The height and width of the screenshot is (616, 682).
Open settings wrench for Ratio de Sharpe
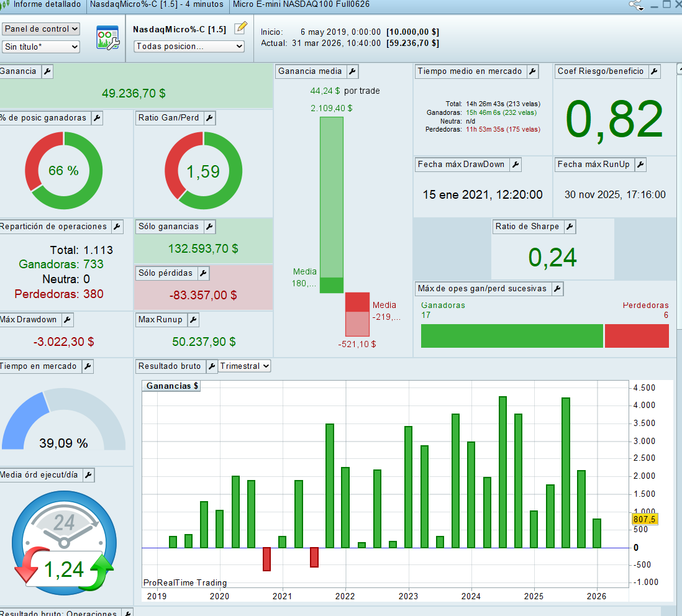point(569,227)
